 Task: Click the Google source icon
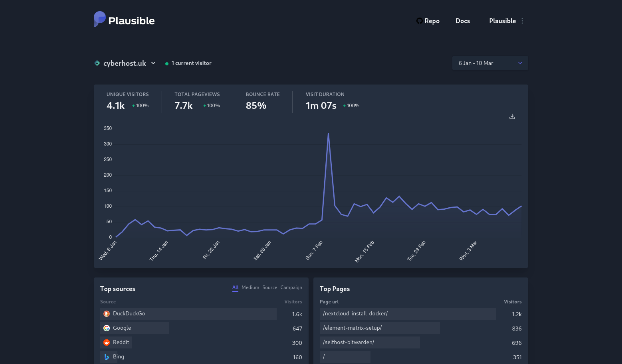point(107,328)
